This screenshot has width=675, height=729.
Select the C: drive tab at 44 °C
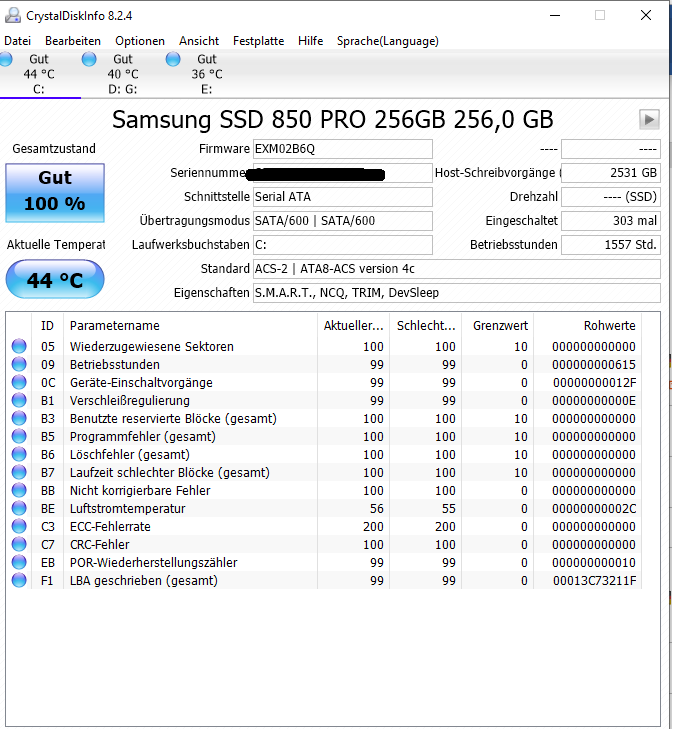tap(39, 74)
